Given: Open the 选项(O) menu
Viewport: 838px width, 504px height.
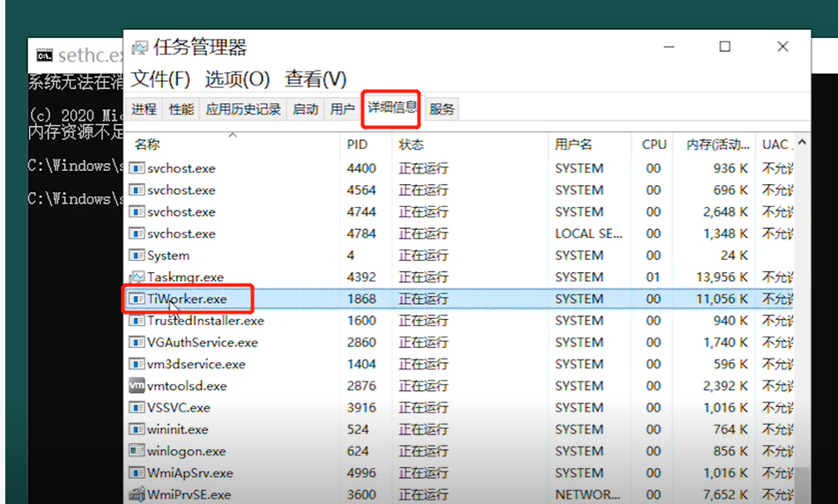Looking at the screenshot, I should point(237,79).
